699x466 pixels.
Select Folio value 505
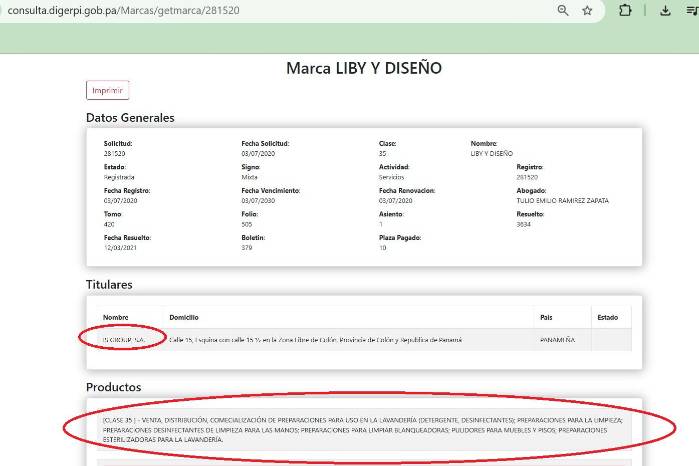pos(247,224)
